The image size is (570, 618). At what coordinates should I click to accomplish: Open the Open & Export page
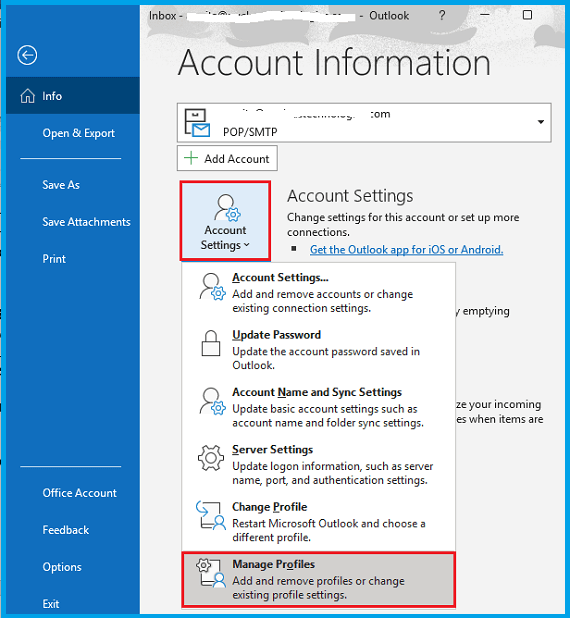tap(78, 133)
